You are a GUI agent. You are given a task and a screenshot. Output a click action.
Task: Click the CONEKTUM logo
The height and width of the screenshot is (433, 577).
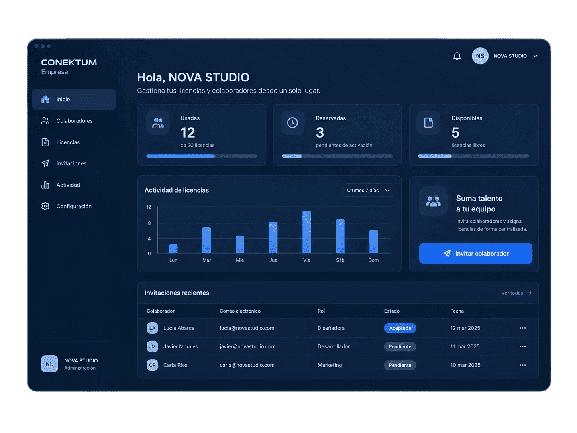(69, 62)
